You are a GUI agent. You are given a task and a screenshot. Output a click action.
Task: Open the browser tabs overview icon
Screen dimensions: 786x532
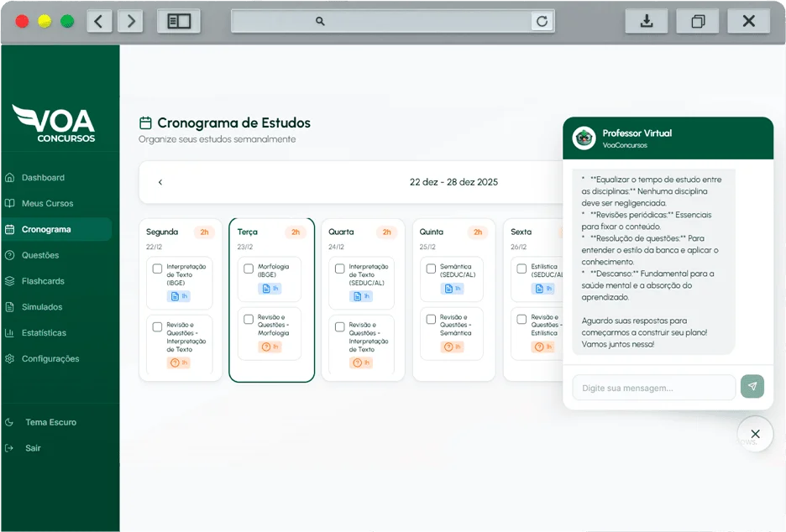coord(698,22)
